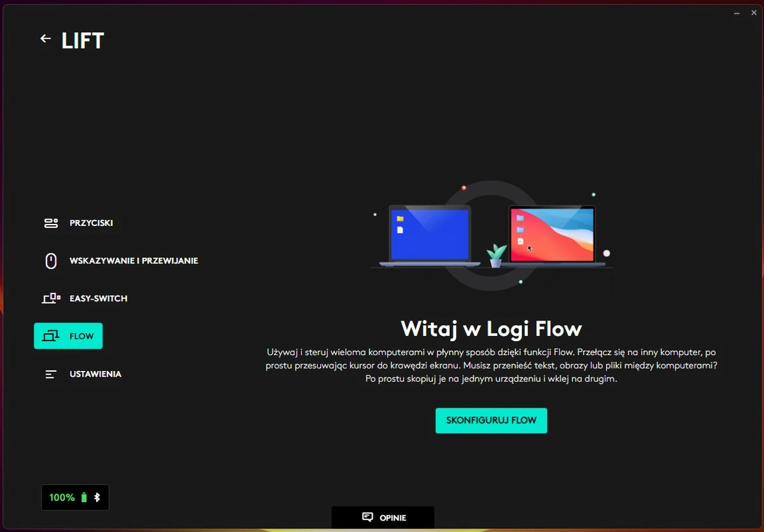Click the battery status icon
Screen dimensions: 764x532
(x=85, y=497)
